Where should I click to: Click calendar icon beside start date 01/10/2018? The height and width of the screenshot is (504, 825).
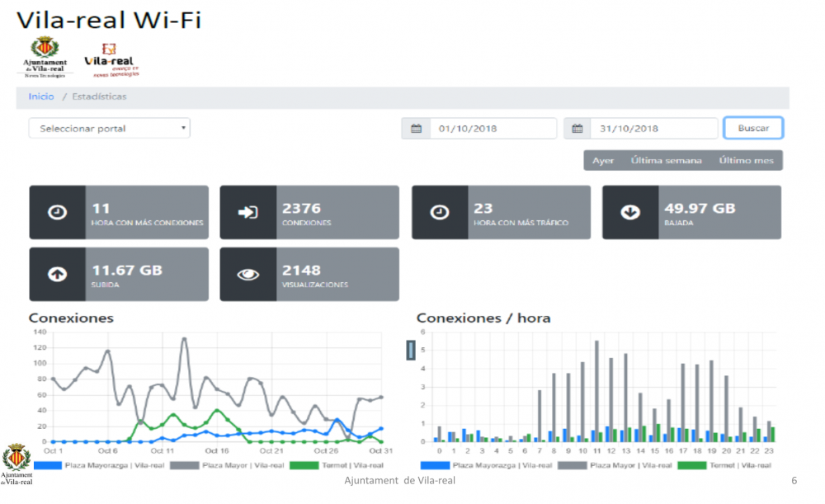pos(416,129)
